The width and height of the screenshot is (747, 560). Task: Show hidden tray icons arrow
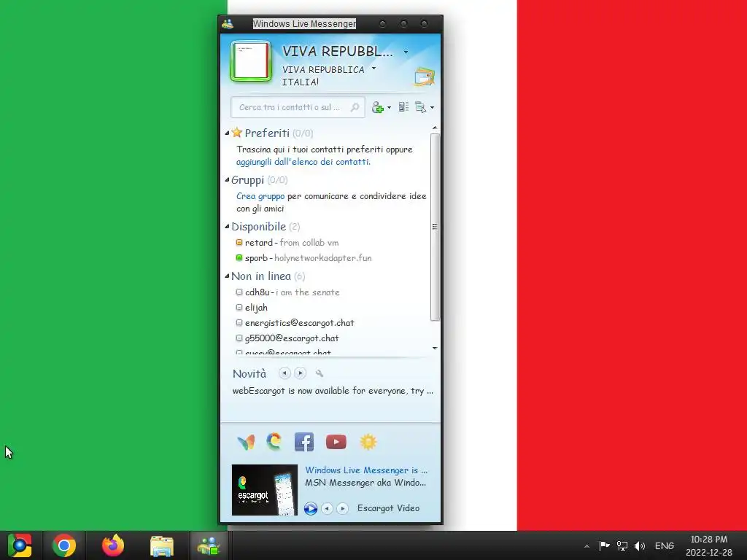pos(587,546)
